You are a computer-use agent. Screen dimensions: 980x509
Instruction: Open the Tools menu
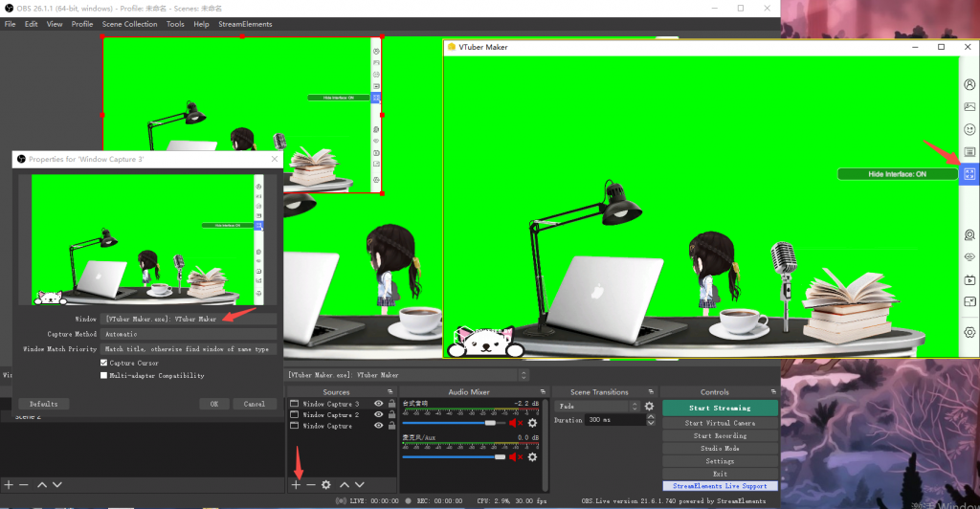pos(175,24)
